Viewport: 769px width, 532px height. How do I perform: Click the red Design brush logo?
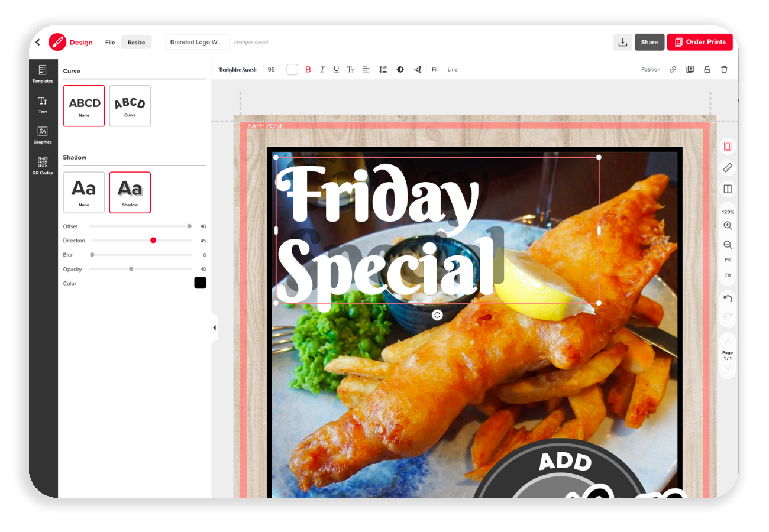[x=57, y=42]
